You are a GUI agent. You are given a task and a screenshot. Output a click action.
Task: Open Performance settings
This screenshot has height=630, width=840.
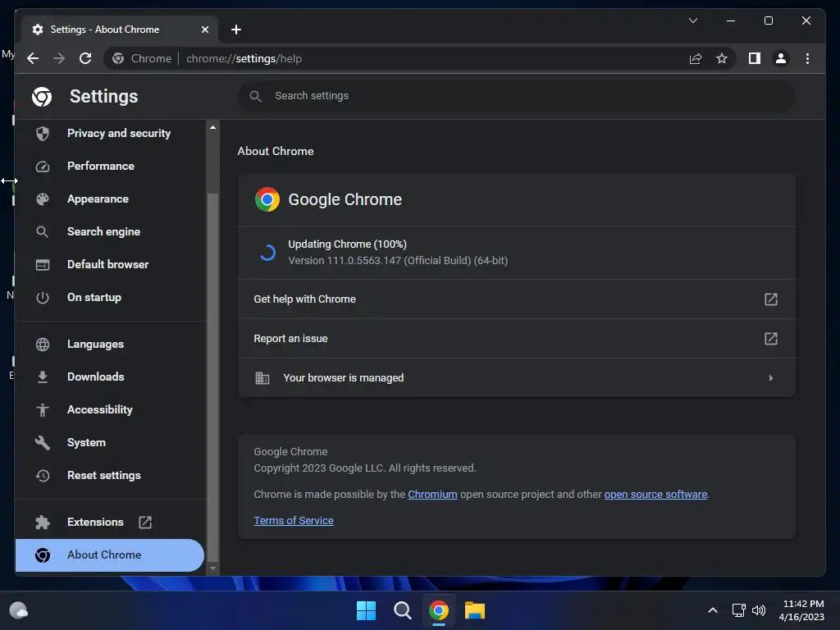(x=111, y=166)
